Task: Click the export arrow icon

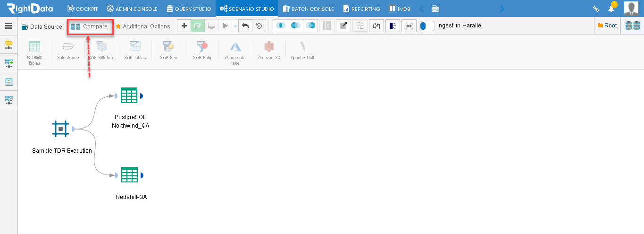Action: 343,26
